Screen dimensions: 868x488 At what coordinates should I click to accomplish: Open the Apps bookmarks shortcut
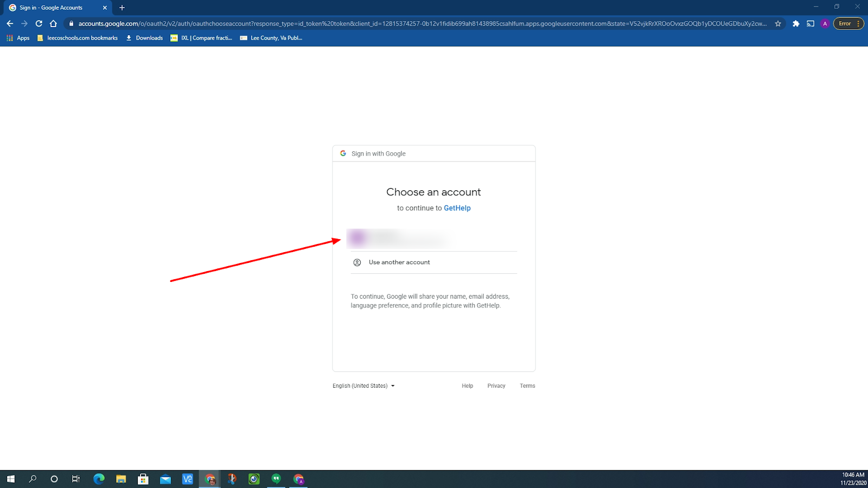coord(18,38)
